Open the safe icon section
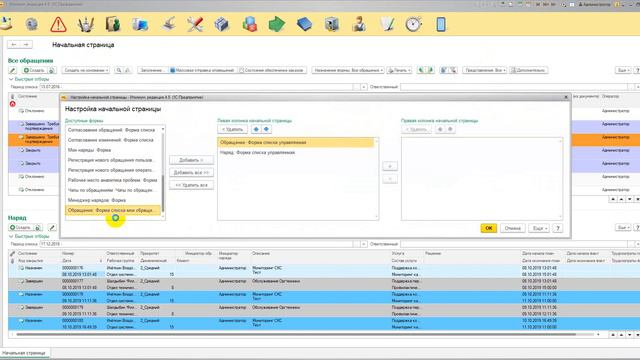This screenshot has height=360, width=640. [x=331, y=24]
